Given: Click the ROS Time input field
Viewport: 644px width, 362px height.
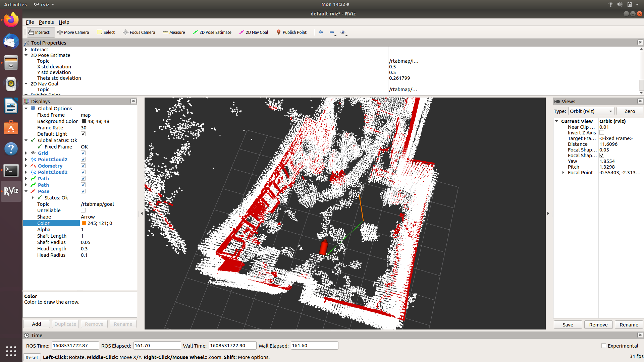Looking at the screenshot, I should [x=75, y=346].
